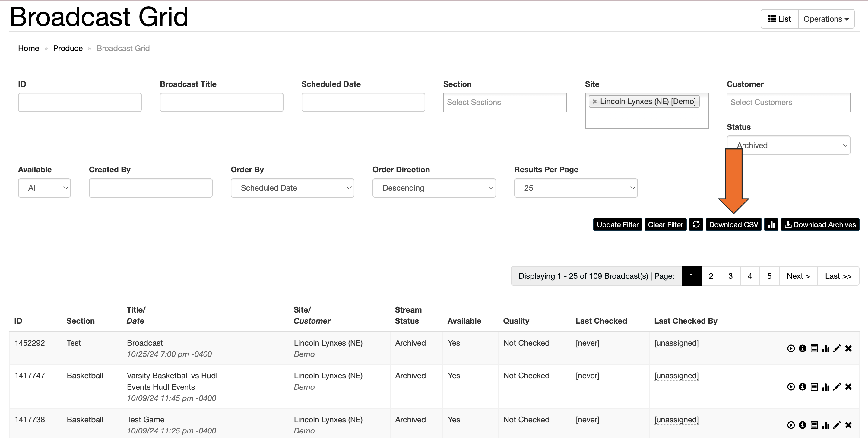Viewport: 868px width, 438px height.
Task: Click the Update Filter button
Action: (617, 224)
